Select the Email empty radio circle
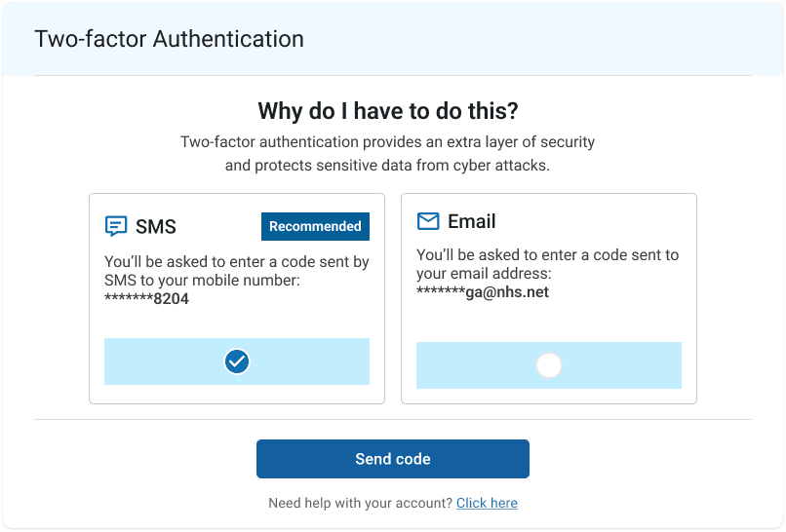This screenshot has height=532, width=786. (x=549, y=365)
